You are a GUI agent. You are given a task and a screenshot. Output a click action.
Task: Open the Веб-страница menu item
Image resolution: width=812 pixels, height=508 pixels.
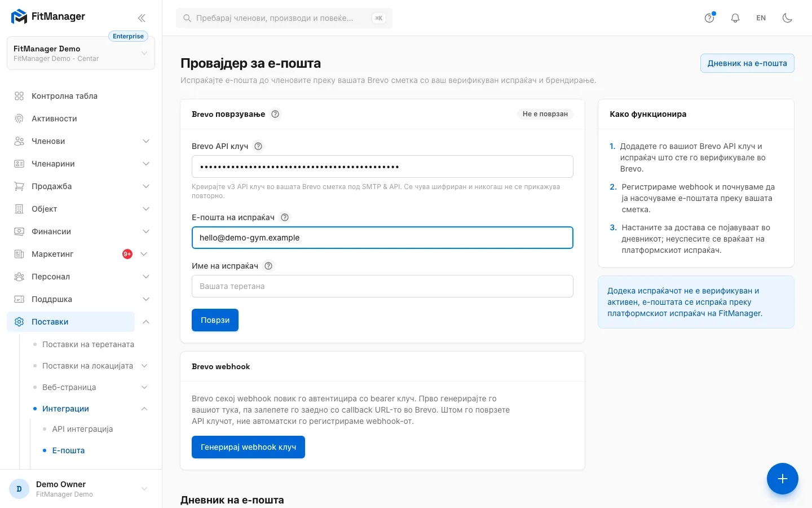click(69, 387)
